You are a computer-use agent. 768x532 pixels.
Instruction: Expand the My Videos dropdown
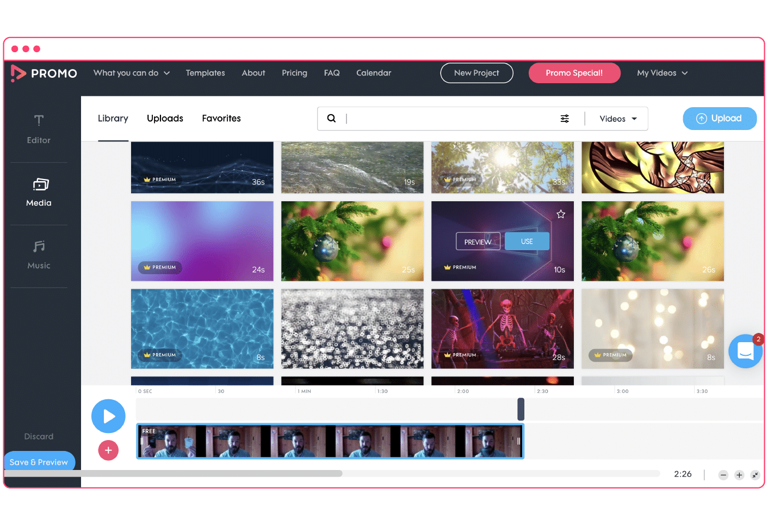[x=662, y=72]
